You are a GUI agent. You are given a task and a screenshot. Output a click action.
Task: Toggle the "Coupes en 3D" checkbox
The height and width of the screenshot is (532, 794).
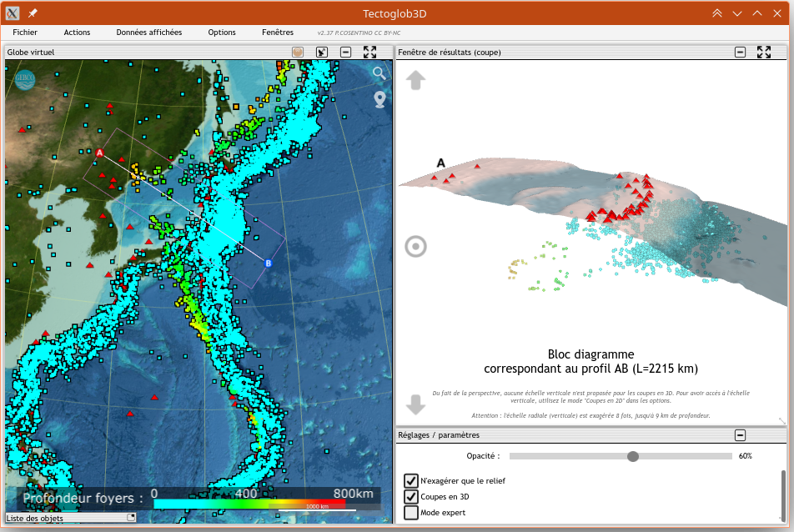411,496
